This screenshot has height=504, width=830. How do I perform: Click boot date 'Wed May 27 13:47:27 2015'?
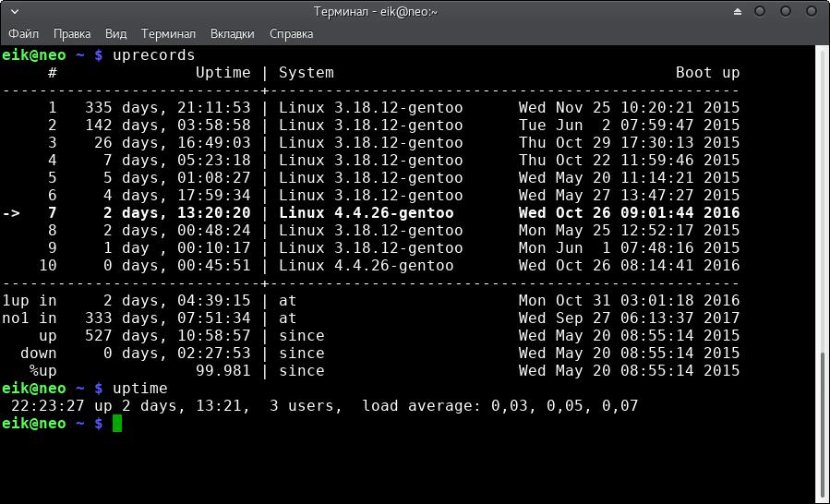pos(629,196)
